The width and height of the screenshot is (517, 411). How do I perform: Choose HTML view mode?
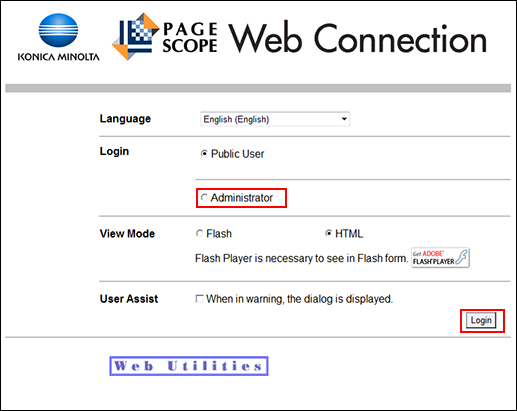pyautogui.click(x=328, y=233)
